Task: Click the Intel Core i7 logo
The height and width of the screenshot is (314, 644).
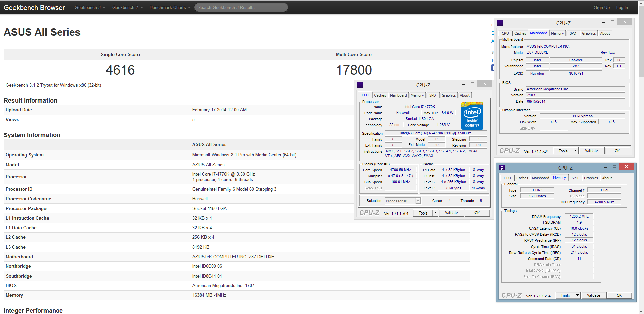Action: pyautogui.click(x=472, y=116)
